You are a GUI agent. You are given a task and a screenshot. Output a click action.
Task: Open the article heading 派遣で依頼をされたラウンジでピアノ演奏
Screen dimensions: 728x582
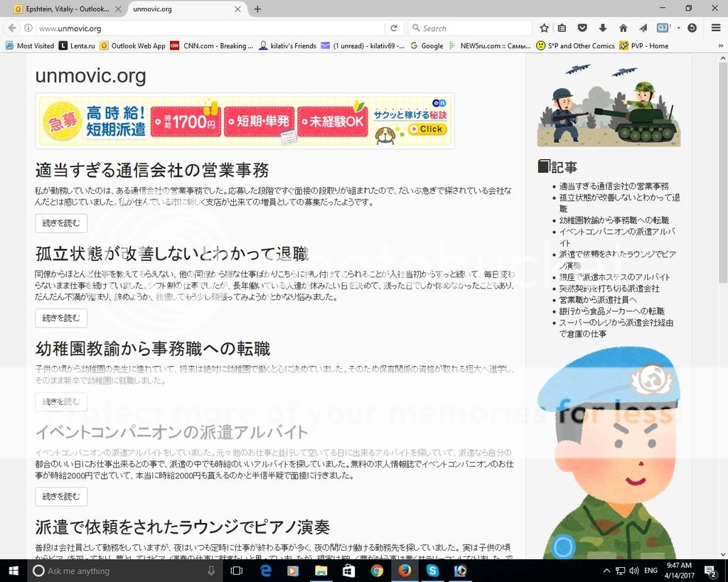183,527
